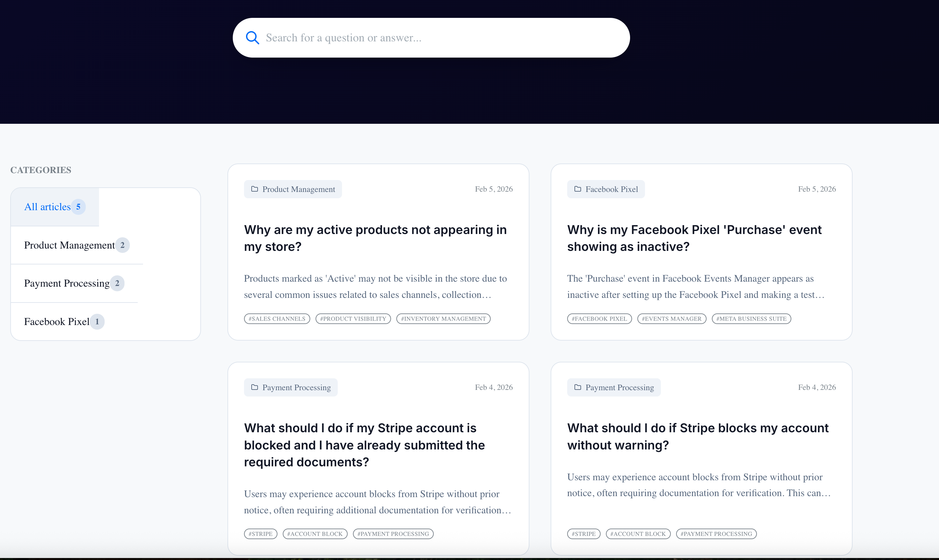939x560 pixels.
Task: Click folder icon on Stripe without warning article
Action: tap(577, 387)
